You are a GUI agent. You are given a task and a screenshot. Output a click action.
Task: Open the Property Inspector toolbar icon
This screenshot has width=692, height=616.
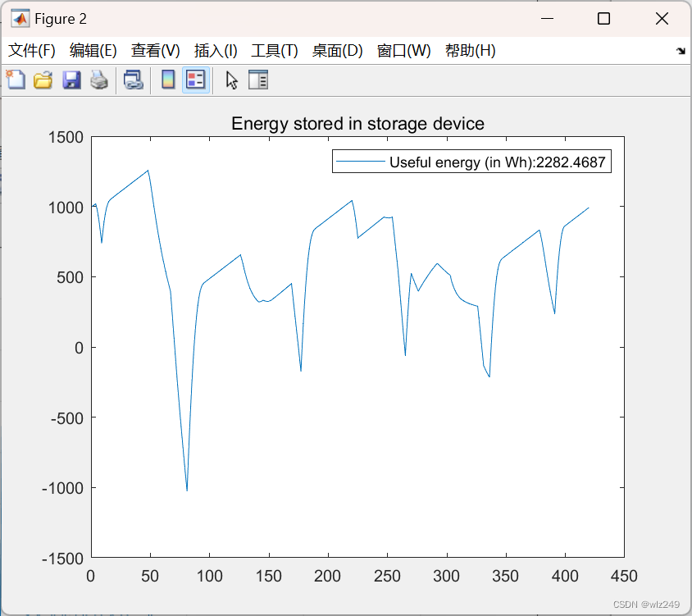[258, 80]
